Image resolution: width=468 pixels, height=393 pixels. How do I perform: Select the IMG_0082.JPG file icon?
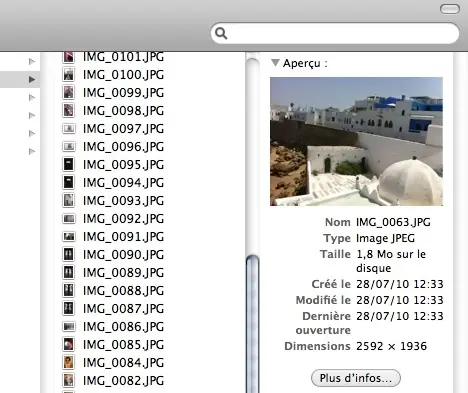69,380
